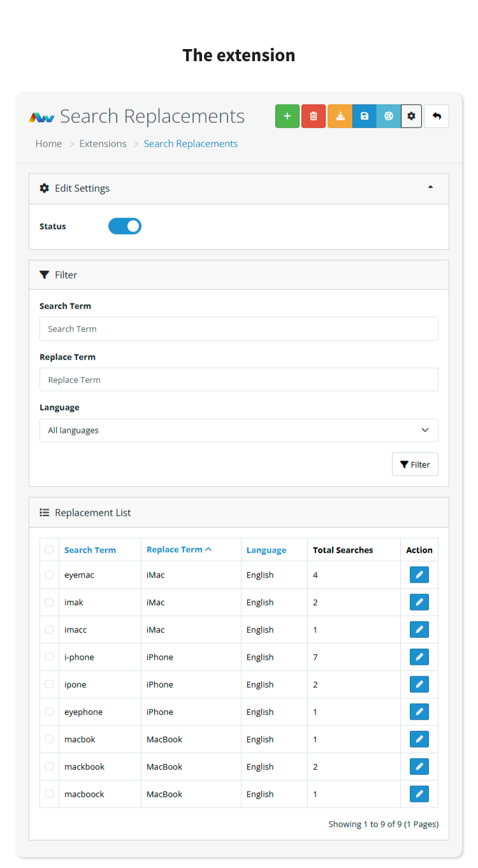Click the 'i-phone' search term cell
Screen dimensions: 478x868
coord(79,657)
